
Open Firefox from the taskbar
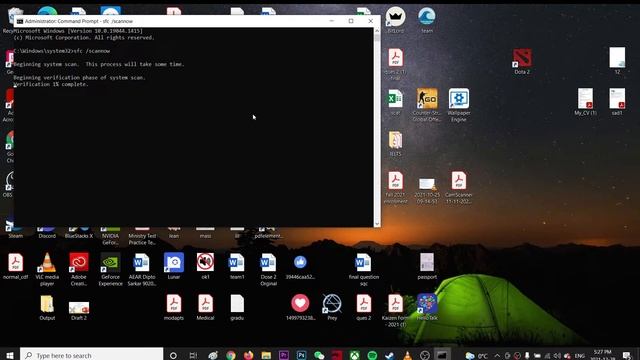point(248,356)
